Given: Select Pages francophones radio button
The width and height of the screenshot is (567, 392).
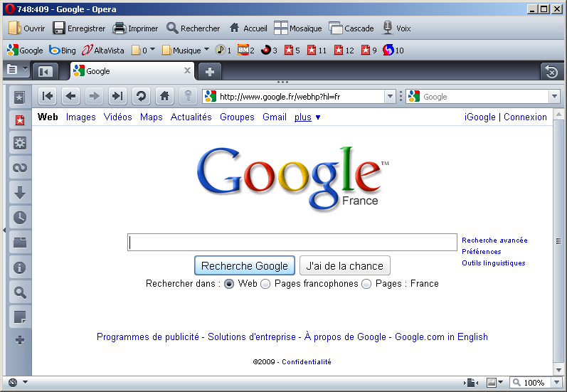Looking at the screenshot, I should [x=265, y=284].
